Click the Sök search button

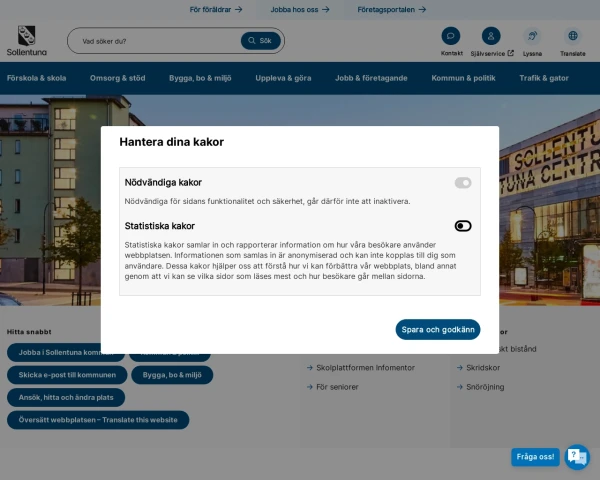tap(260, 41)
